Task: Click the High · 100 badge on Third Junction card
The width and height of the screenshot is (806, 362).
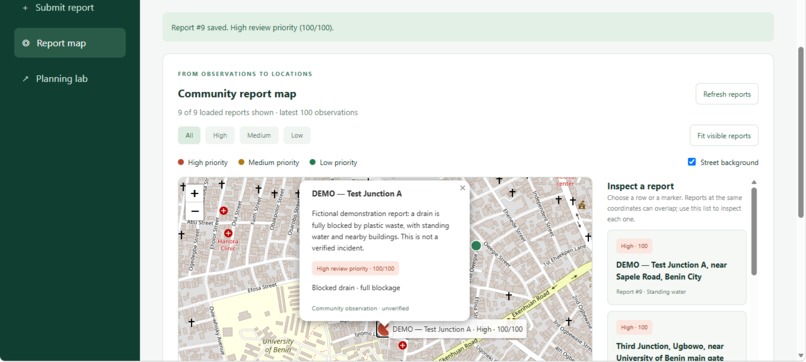Action: [634, 328]
